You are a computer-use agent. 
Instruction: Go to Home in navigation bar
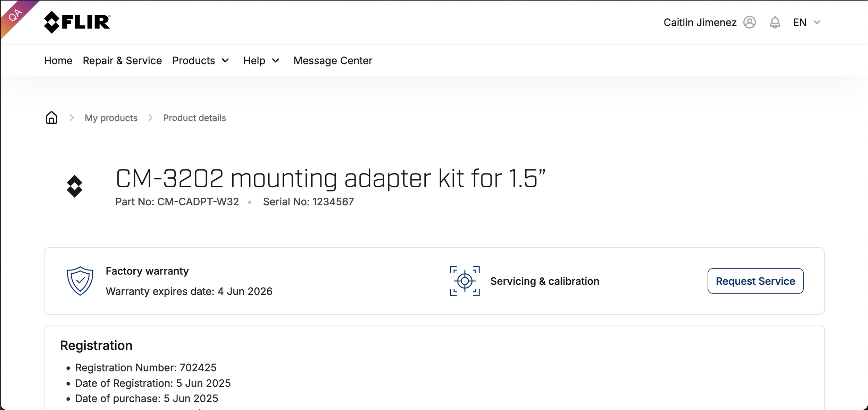[x=58, y=61]
